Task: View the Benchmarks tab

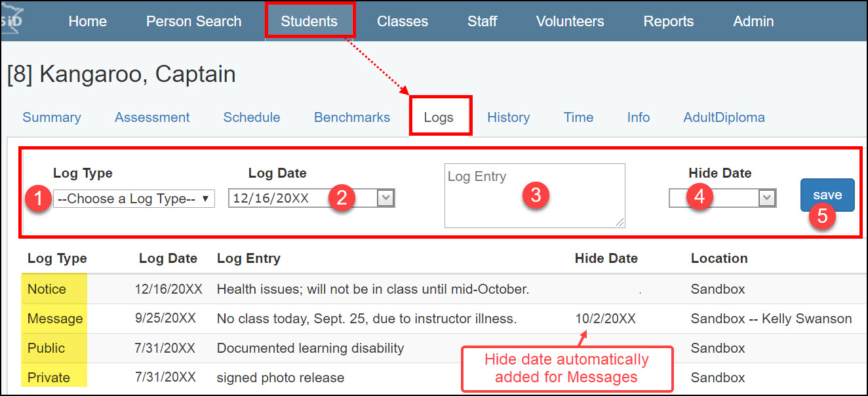Action: (351, 117)
